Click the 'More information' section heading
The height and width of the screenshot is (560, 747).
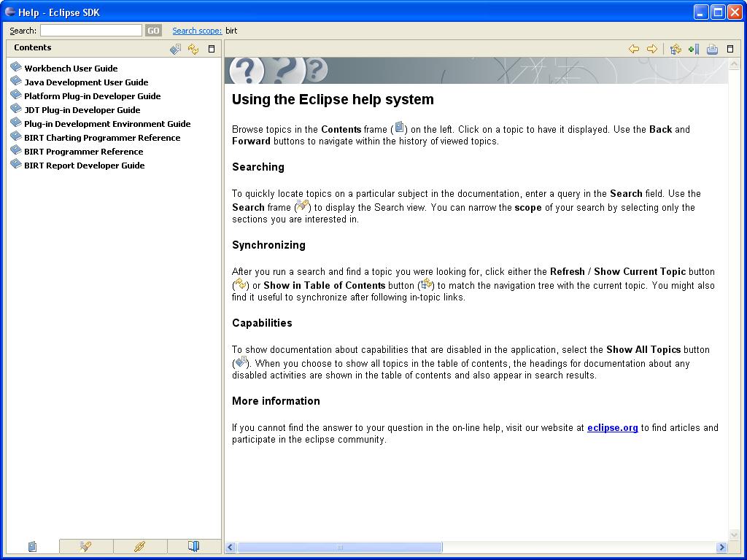coord(276,401)
